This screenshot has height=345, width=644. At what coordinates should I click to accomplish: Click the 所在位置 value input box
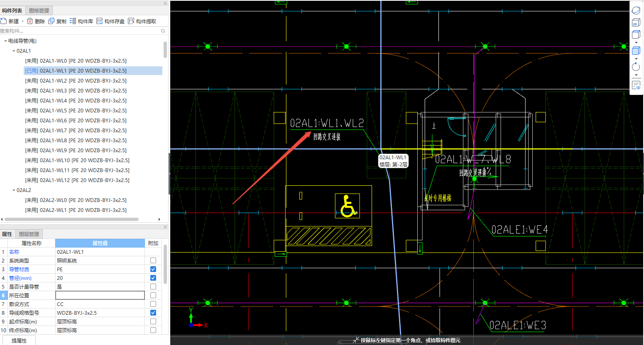click(x=100, y=295)
